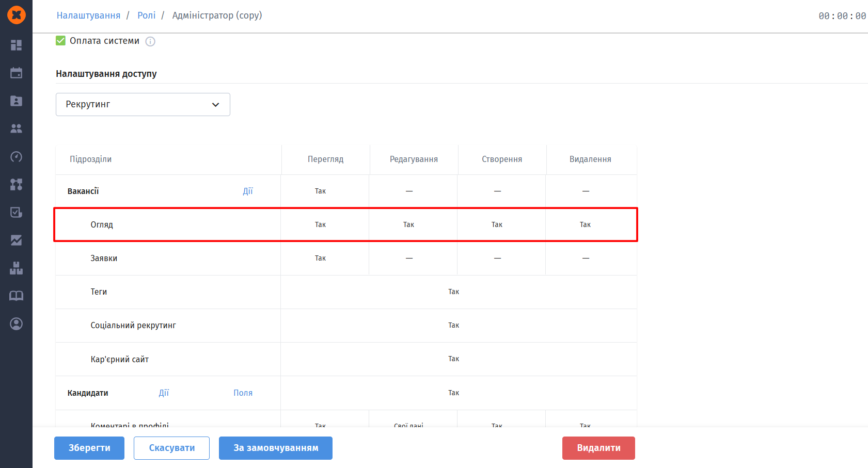Click the Створення column header

pyautogui.click(x=502, y=159)
